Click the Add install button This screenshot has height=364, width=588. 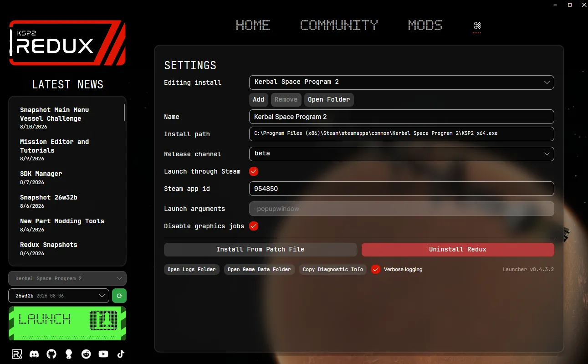pos(259,99)
